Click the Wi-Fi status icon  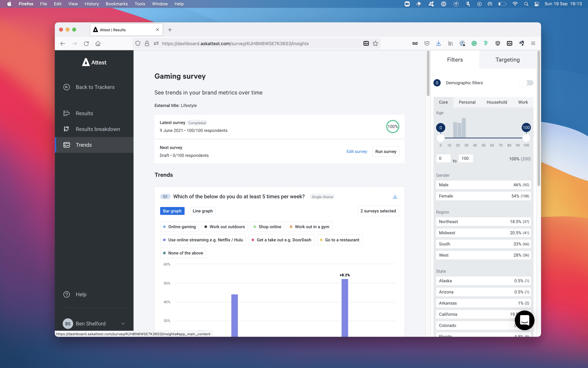click(x=515, y=4)
